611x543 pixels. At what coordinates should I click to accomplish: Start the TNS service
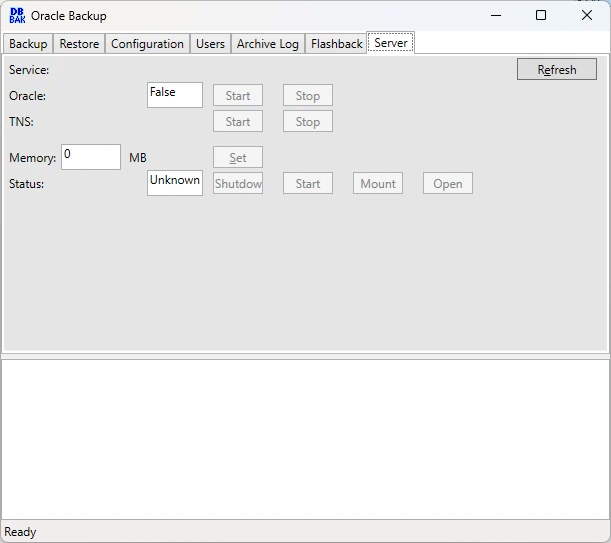pos(238,122)
